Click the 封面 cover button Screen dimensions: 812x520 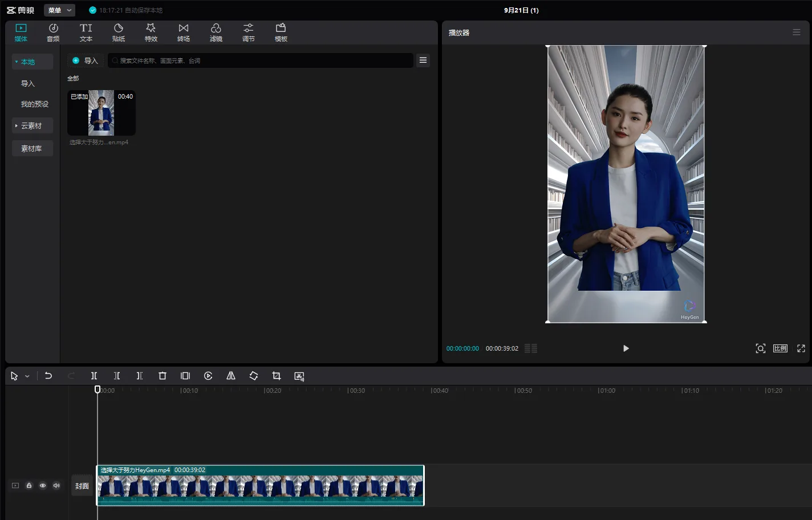tap(82, 486)
